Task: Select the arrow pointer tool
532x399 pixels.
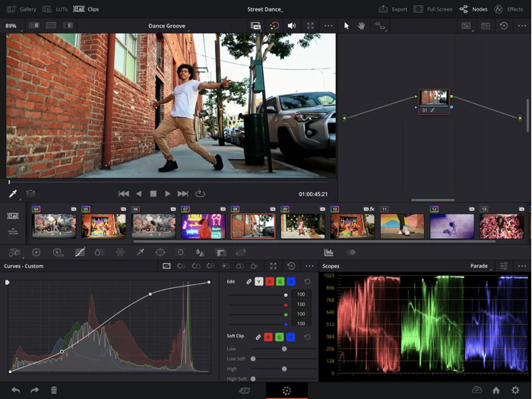Action: point(347,26)
